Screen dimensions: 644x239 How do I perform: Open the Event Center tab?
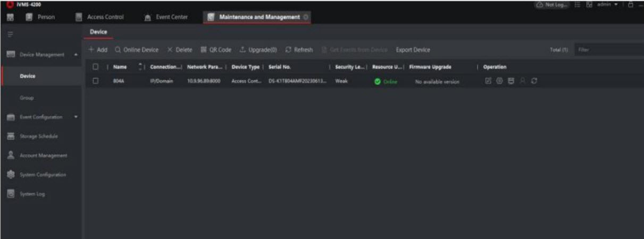(166, 17)
